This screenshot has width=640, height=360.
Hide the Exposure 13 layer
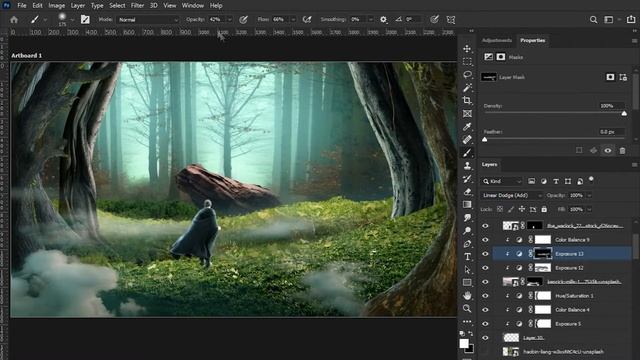pyautogui.click(x=485, y=254)
